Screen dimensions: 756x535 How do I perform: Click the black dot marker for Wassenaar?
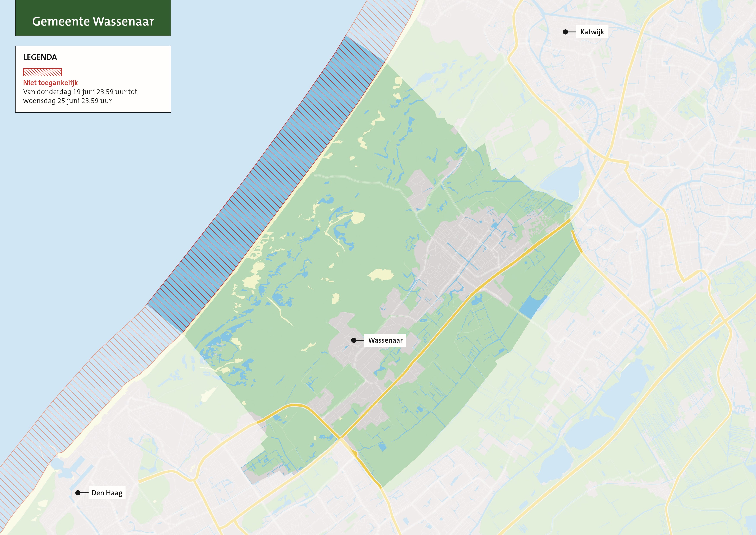click(354, 340)
